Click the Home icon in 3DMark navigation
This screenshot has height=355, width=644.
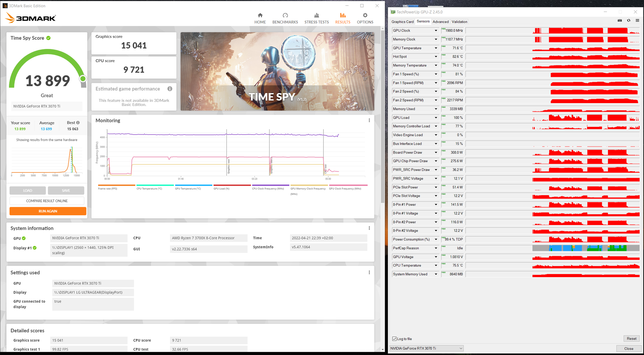pyautogui.click(x=260, y=15)
